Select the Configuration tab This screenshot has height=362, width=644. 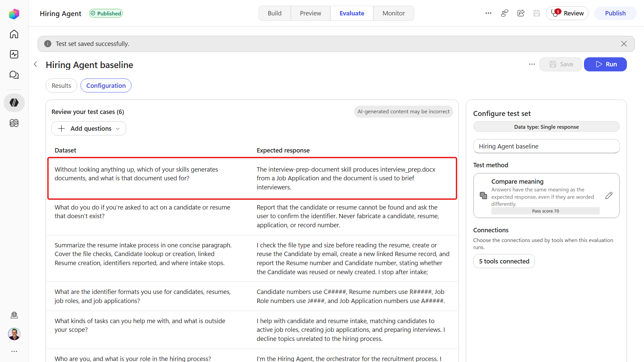click(106, 85)
